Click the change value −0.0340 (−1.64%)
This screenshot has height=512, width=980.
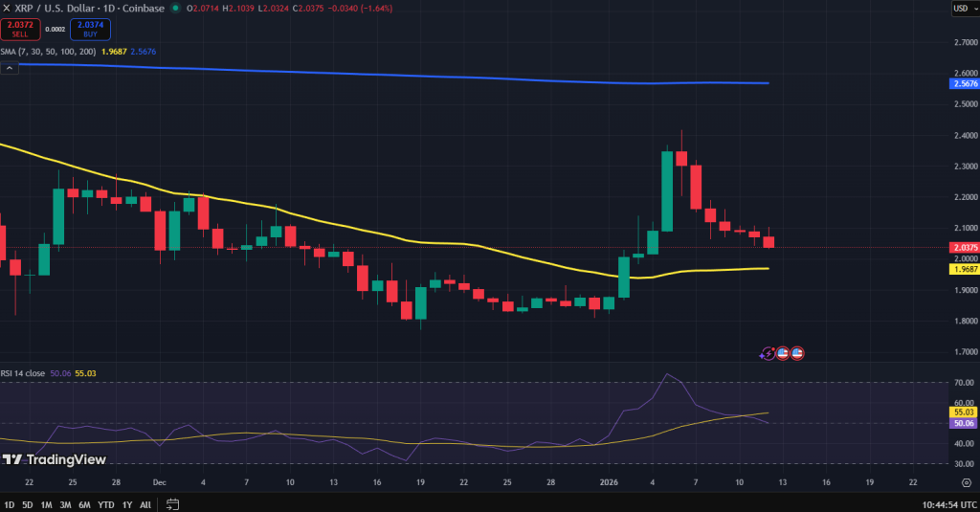tap(360, 8)
